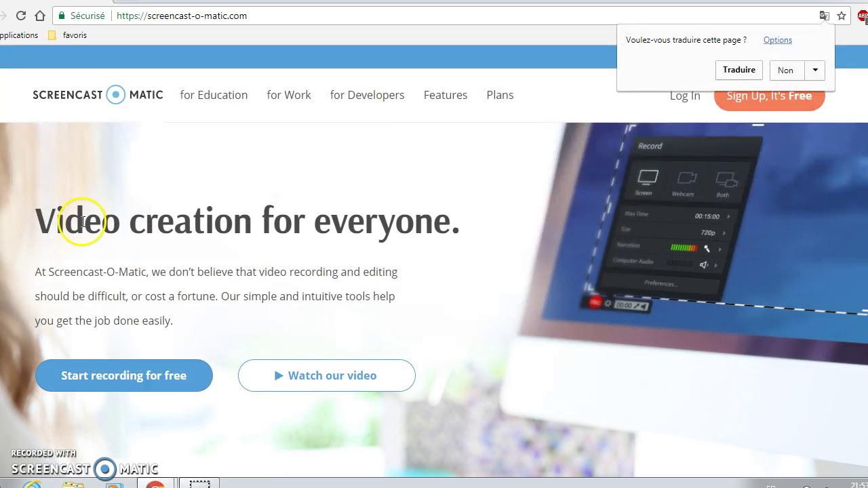Reload the page with the refresh icon
The height and width of the screenshot is (488, 868).
[x=21, y=16]
